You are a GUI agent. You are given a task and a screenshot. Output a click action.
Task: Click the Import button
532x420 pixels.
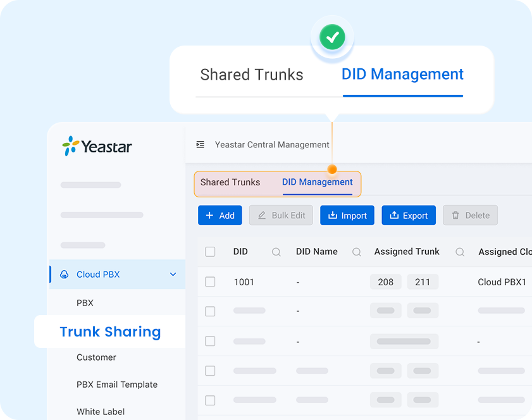click(347, 216)
